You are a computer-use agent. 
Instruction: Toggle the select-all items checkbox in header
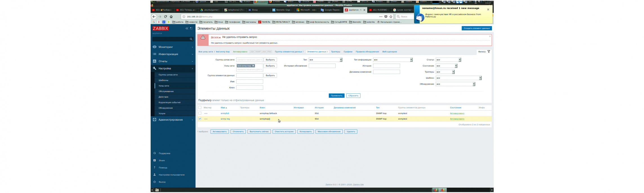(200, 107)
